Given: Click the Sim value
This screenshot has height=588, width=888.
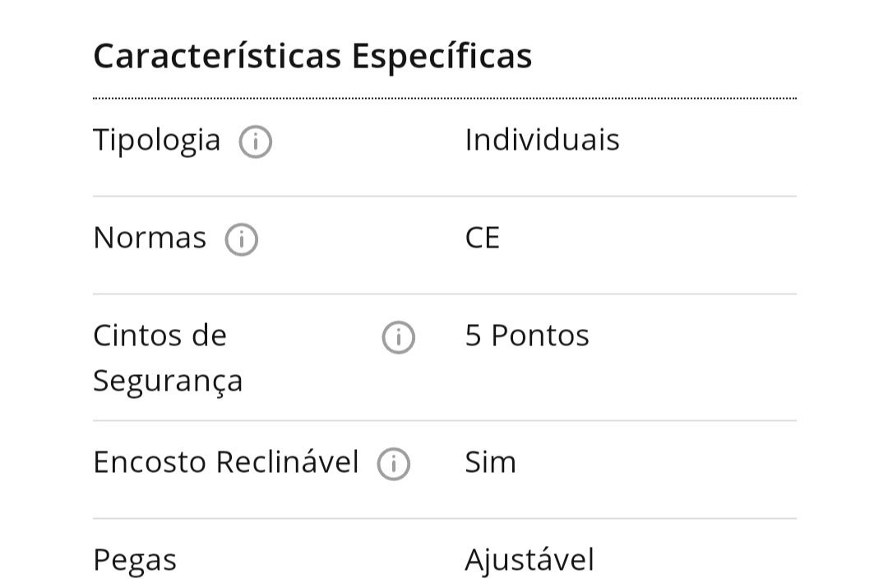Looking at the screenshot, I should [490, 462].
